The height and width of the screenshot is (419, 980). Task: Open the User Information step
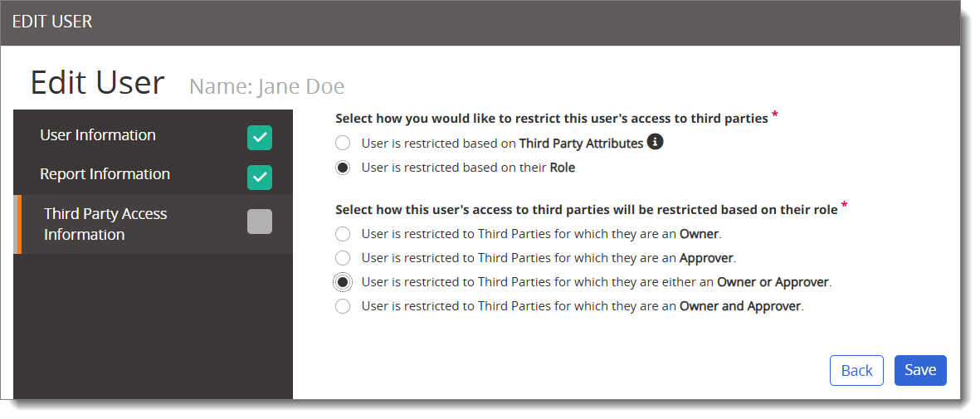[154, 137]
